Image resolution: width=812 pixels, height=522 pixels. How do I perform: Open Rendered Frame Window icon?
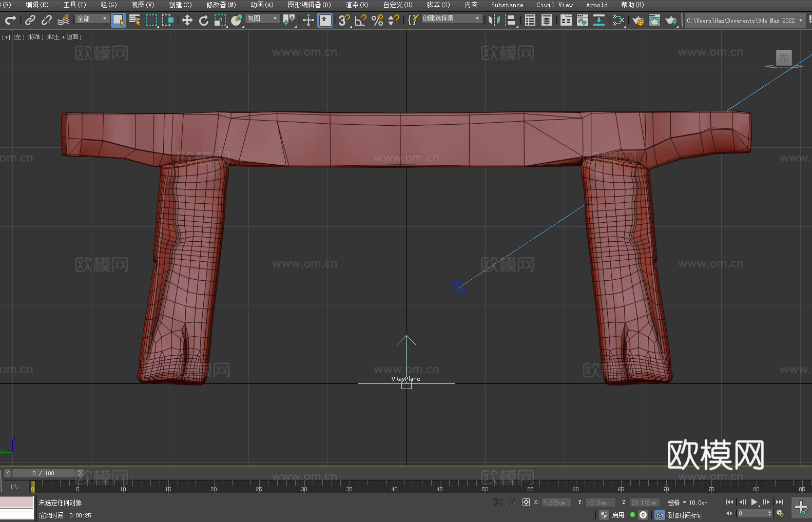point(654,20)
